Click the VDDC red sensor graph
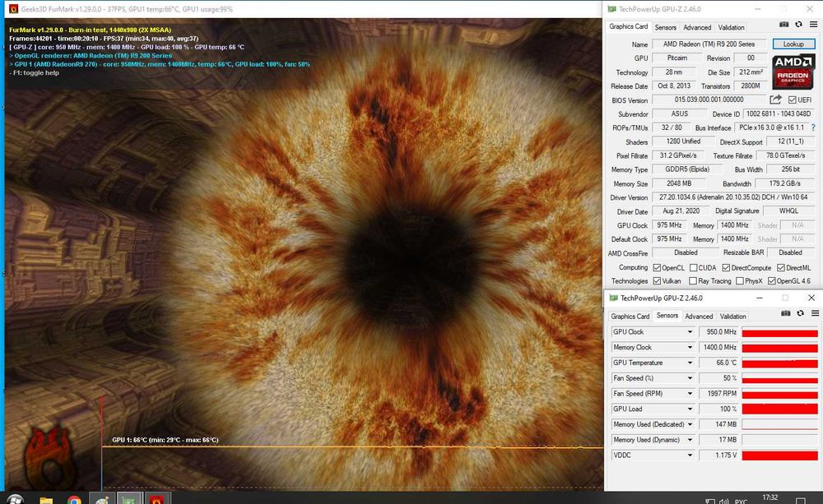Screen dimensions: 823x504 point(779,455)
